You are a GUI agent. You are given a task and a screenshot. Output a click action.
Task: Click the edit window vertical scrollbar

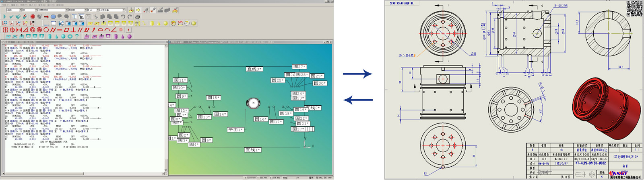[x=166, y=104]
